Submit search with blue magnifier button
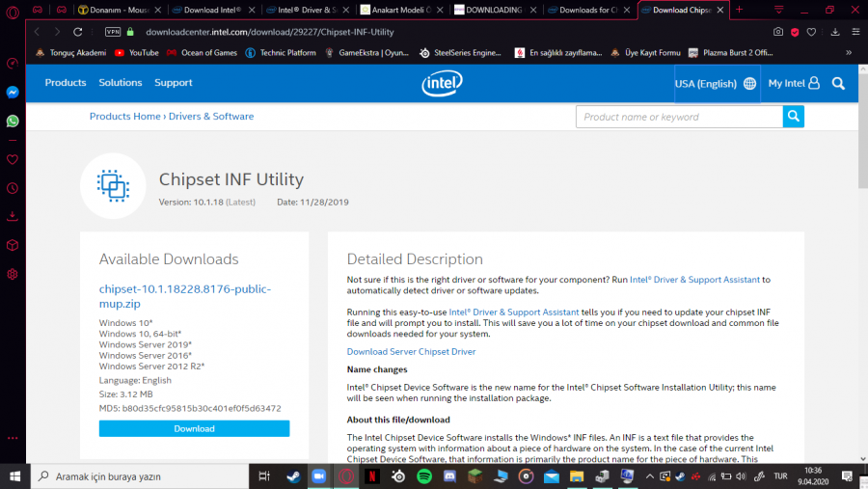This screenshot has height=489, width=868. click(x=794, y=117)
